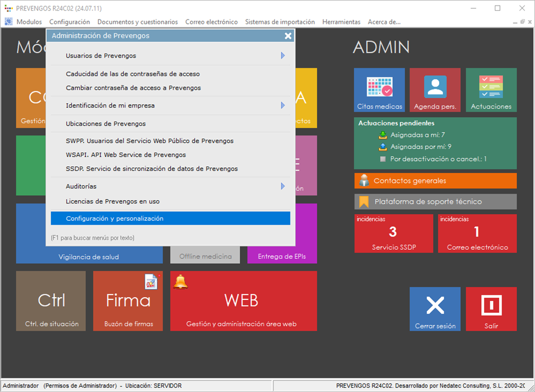Click the Salir exit tile

(x=491, y=309)
